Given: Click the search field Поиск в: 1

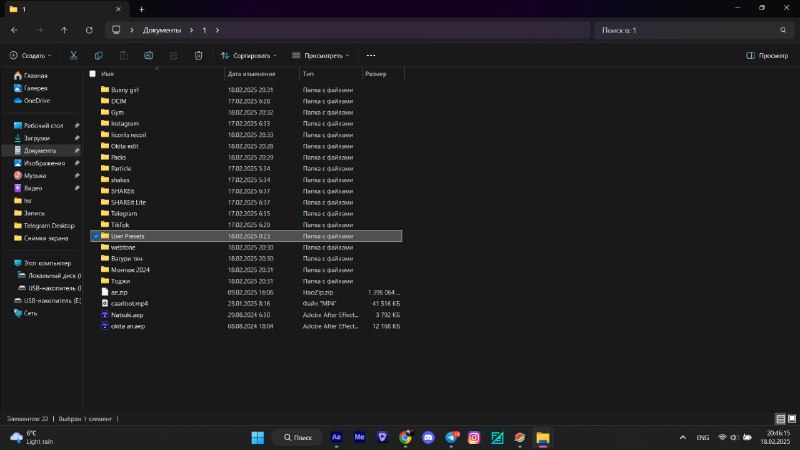Looking at the screenshot, I should (690, 30).
